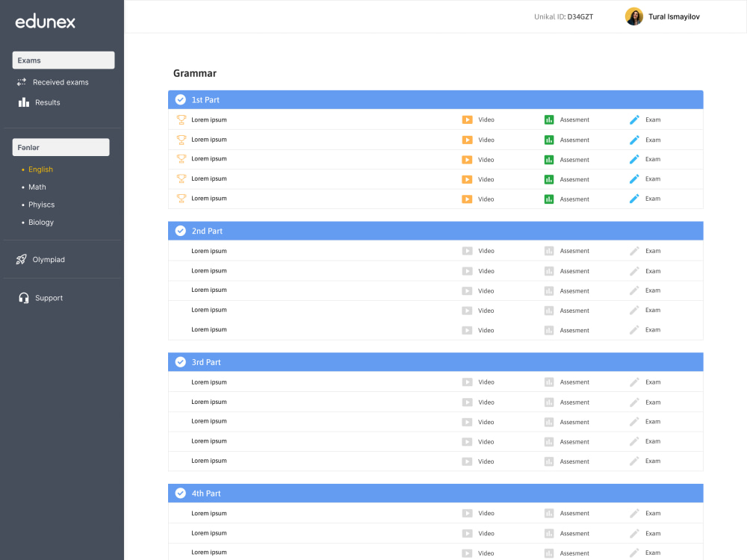Viewport: 747px width, 560px height.
Task: Click grey video icon in 2nd Part's first row
Action: [x=468, y=251]
